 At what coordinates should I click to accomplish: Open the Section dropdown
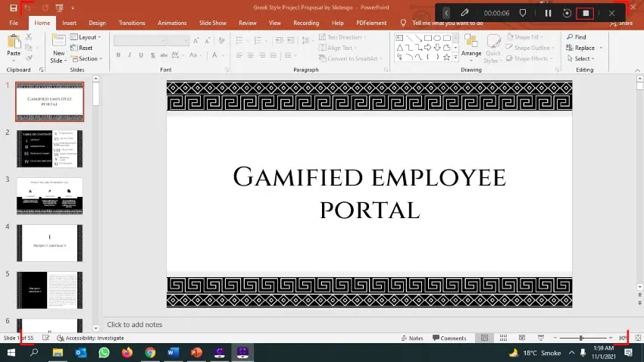point(86,58)
